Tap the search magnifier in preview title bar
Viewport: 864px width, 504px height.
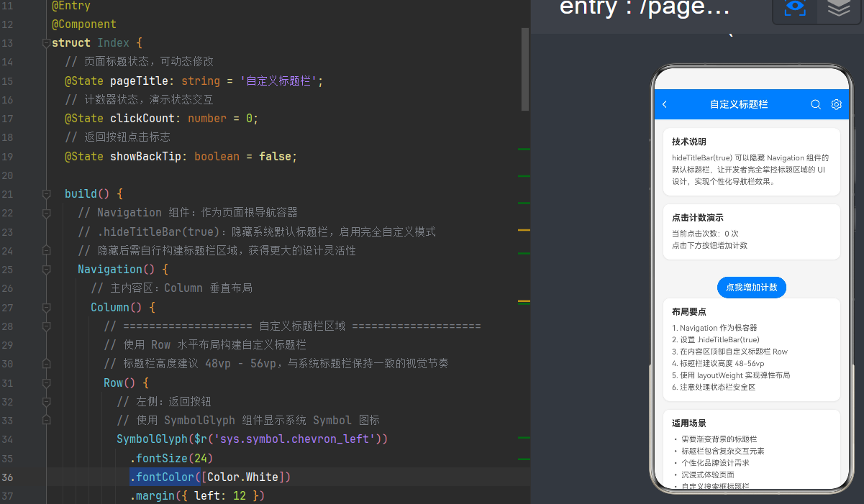(816, 104)
